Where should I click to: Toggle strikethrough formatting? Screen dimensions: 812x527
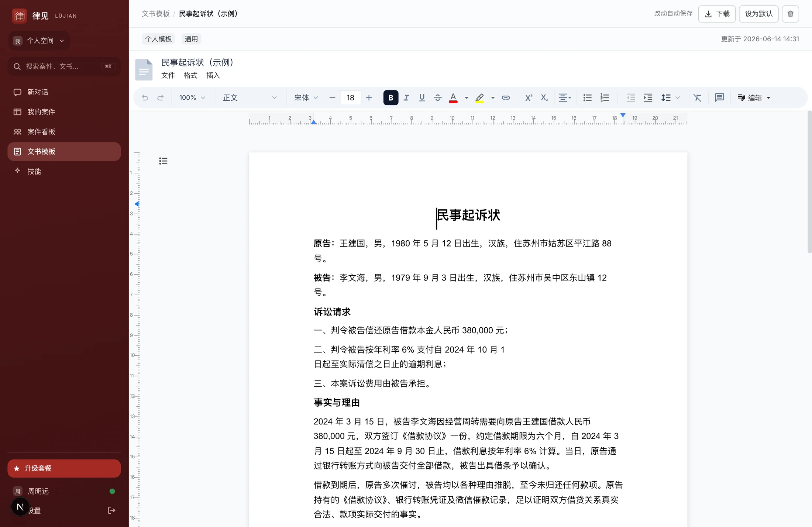pyautogui.click(x=437, y=98)
